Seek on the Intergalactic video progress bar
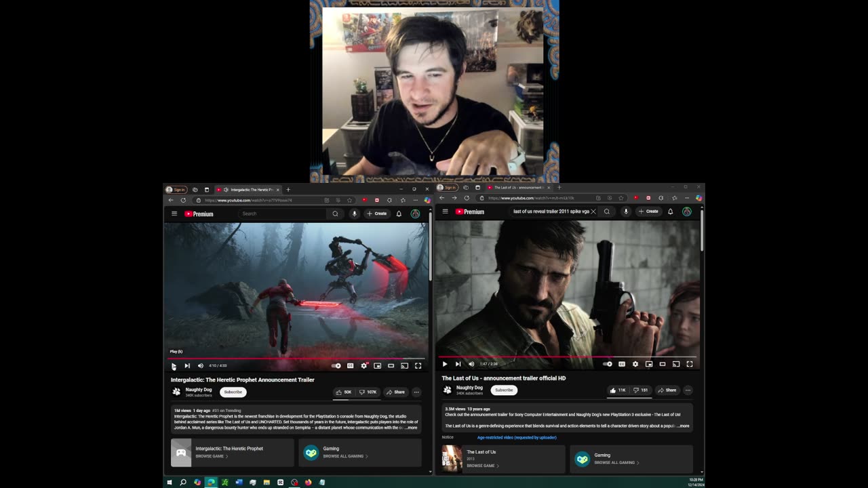Viewport: 868px width, 488px height. 296,358
